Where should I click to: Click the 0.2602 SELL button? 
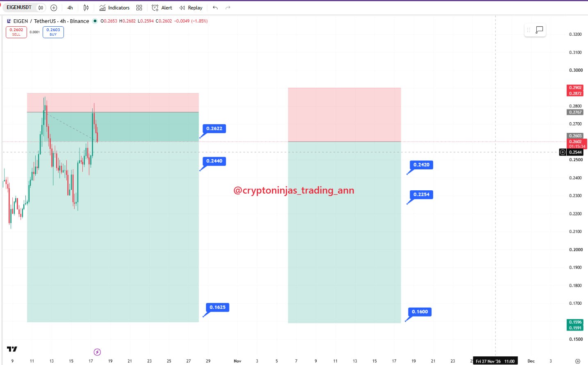click(16, 32)
